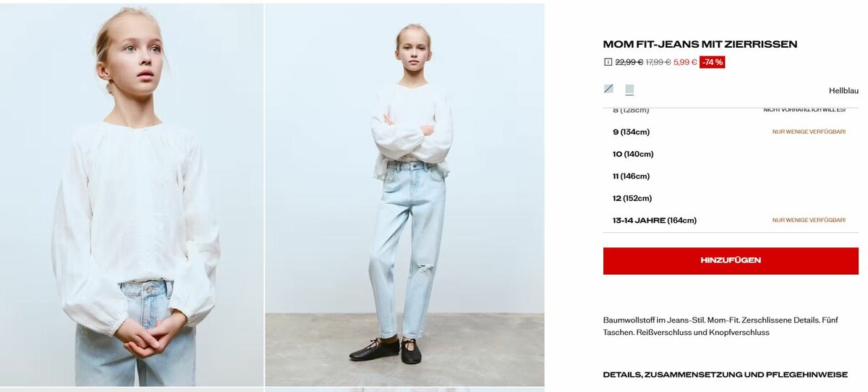Click the 5,99 € sale price
This screenshot has height=392, width=868.
click(x=685, y=62)
